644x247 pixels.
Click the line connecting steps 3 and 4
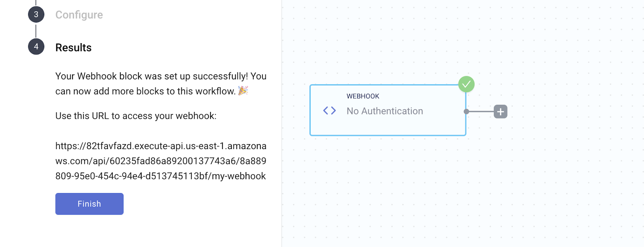[36, 31]
